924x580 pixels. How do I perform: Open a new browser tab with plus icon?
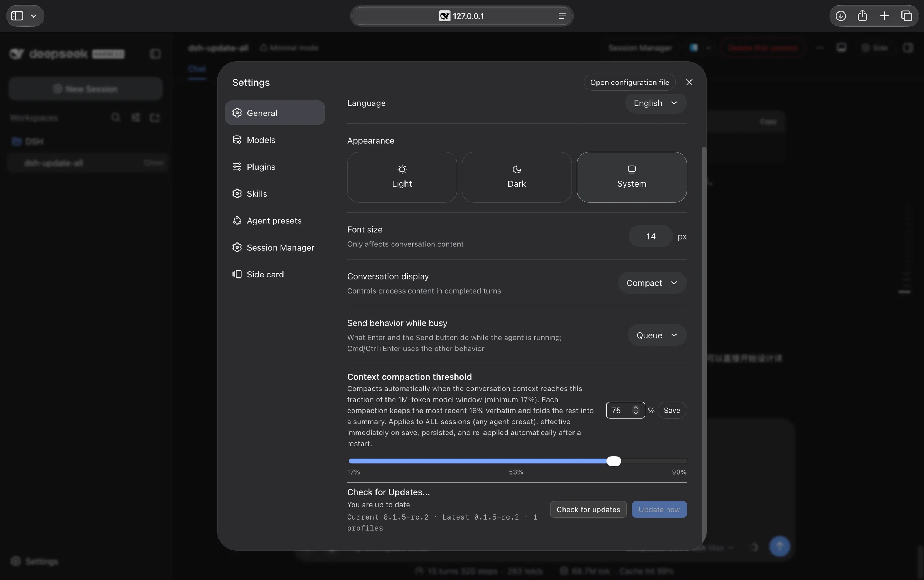pos(885,16)
